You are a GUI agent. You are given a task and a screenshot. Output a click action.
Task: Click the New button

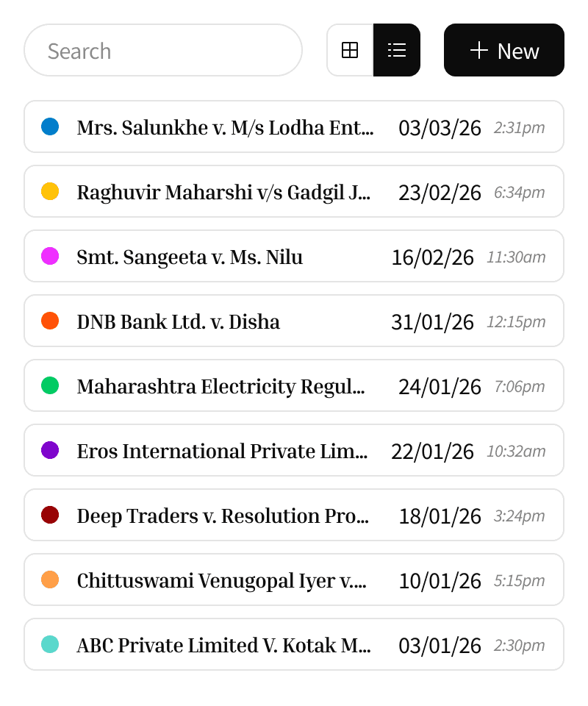coord(504,50)
